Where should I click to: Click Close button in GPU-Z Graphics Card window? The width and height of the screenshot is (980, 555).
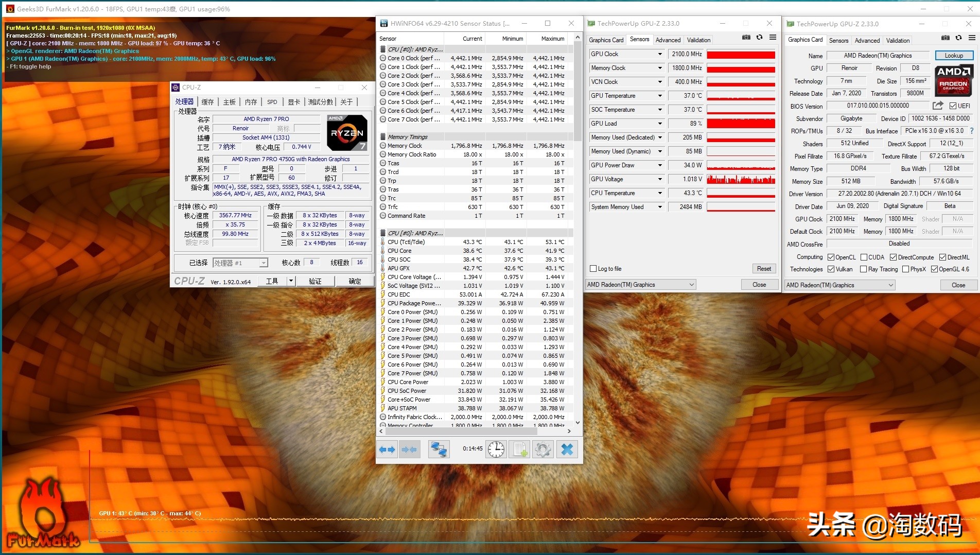click(958, 285)
